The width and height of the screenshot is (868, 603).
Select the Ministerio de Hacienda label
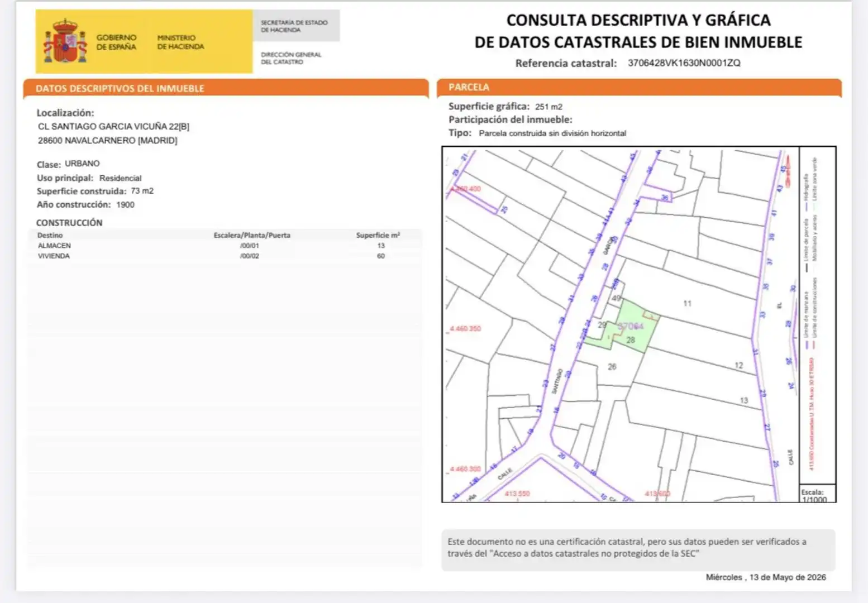(180, 42)
